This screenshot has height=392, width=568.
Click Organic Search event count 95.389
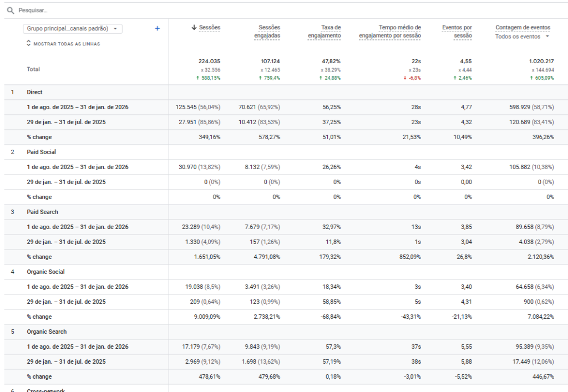pyautogui.click(x=525, y=347)
